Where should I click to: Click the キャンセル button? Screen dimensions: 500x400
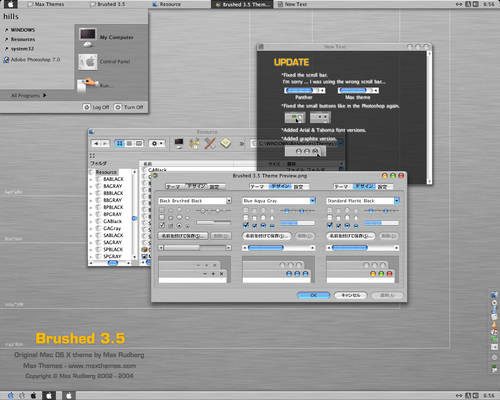351,295
